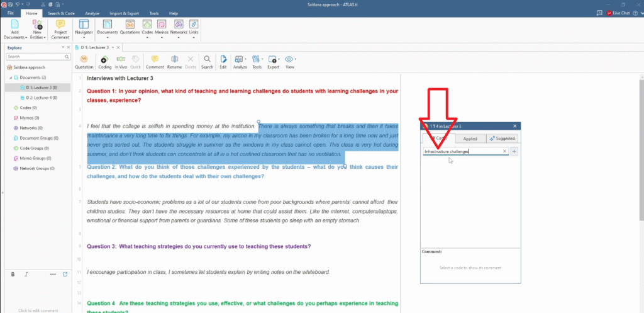Select D 2: Lecturer 4 document

coord(42,98)
